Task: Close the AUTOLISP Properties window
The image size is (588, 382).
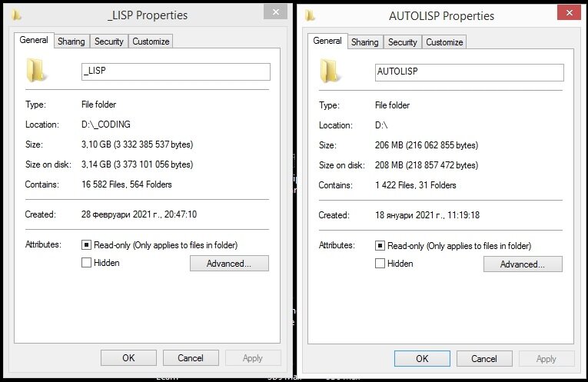Action: (570, 13)
